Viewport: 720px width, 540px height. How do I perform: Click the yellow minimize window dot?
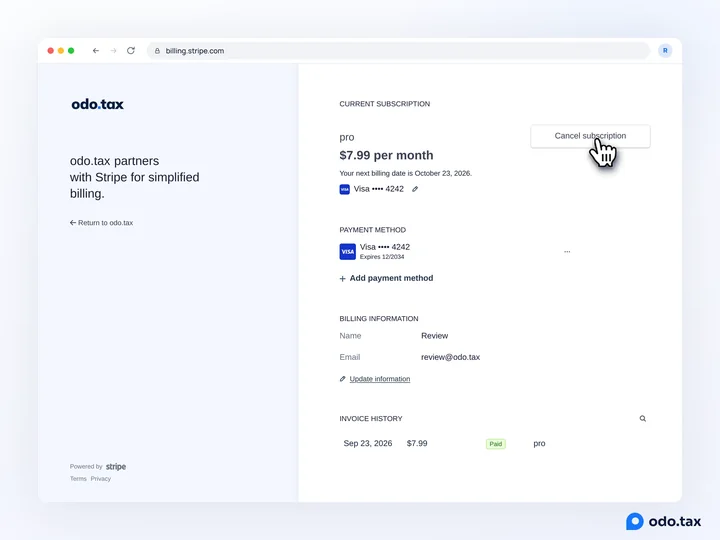pyautogui.click(x=61, y=51)
